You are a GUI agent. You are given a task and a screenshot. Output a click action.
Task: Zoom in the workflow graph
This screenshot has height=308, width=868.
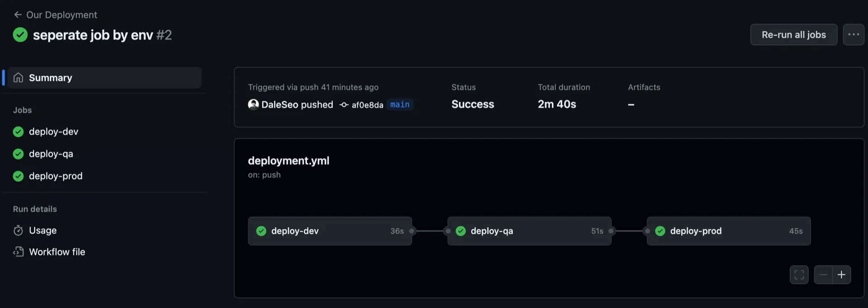[841, 275]
